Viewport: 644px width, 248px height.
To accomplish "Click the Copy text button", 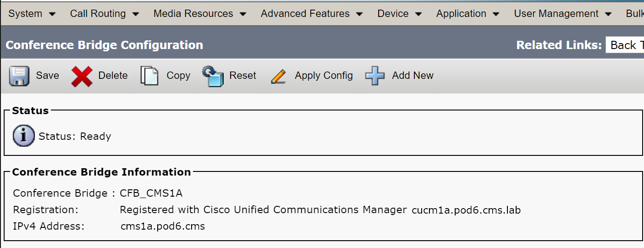I will [x=178, y=76].
